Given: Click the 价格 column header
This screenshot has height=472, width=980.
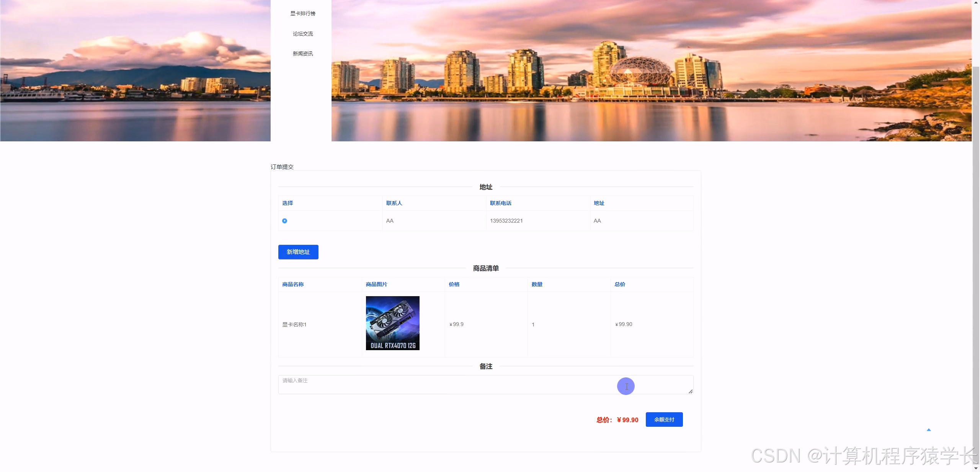Looking at the screenshot, I should [x=454, y=284].
